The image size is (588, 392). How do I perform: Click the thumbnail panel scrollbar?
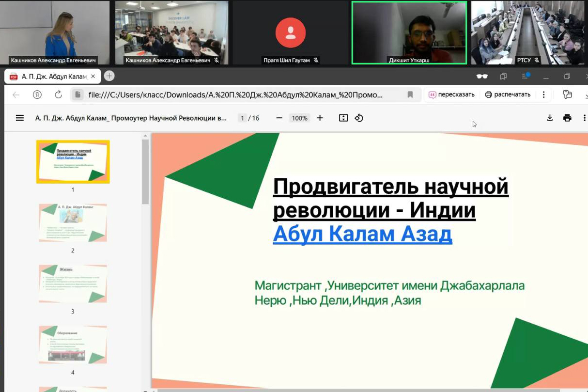point(145,172)
